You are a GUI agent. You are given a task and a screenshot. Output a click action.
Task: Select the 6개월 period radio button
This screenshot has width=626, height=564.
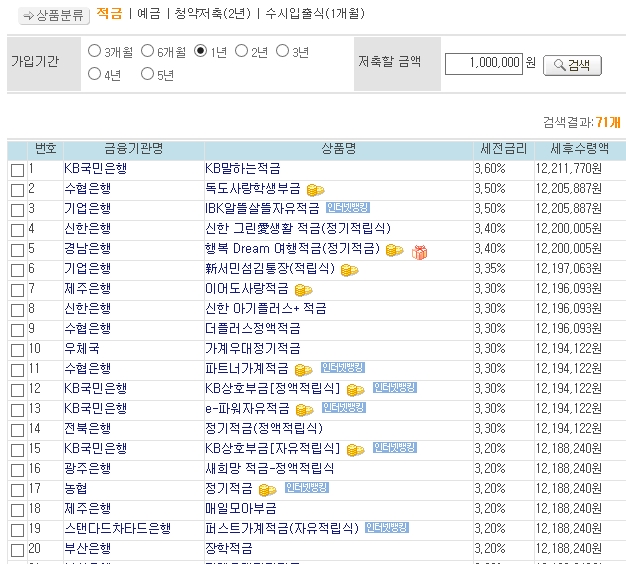click(x=147, y=51)
